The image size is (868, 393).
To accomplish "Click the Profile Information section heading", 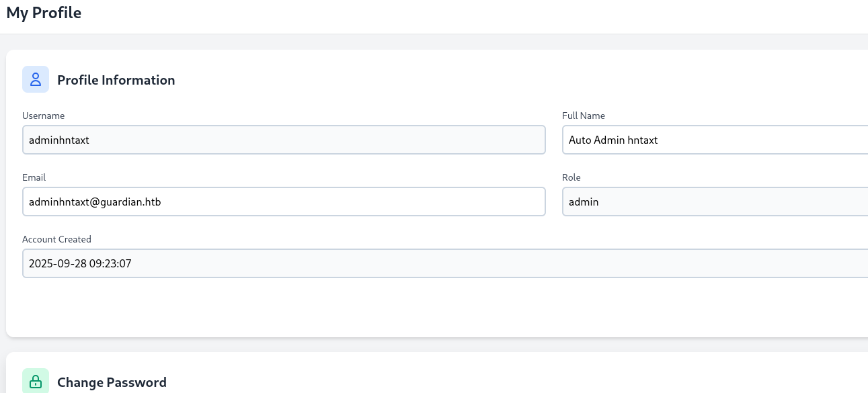I will [x=116, y=80].
